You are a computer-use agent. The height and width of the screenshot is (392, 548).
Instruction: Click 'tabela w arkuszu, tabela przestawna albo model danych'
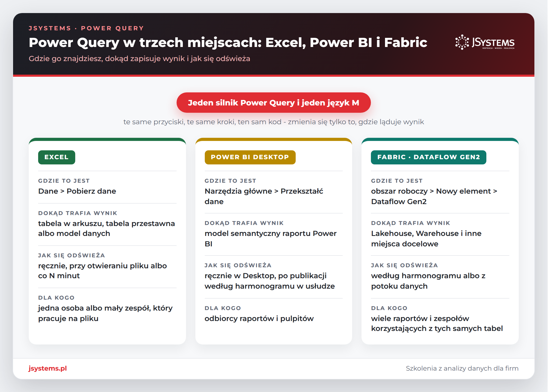pyautogui.click(x=107, y=228)
